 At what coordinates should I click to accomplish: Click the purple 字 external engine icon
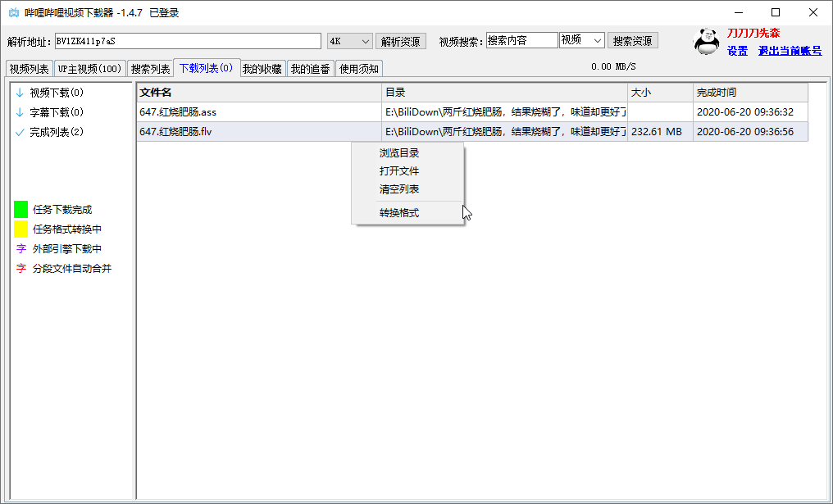click(x=20, y=248)
